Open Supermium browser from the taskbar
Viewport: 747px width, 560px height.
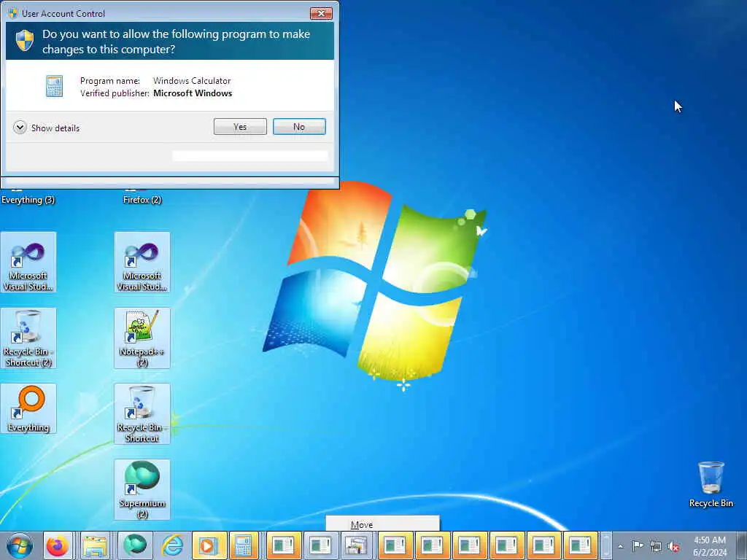coord(135,545)
